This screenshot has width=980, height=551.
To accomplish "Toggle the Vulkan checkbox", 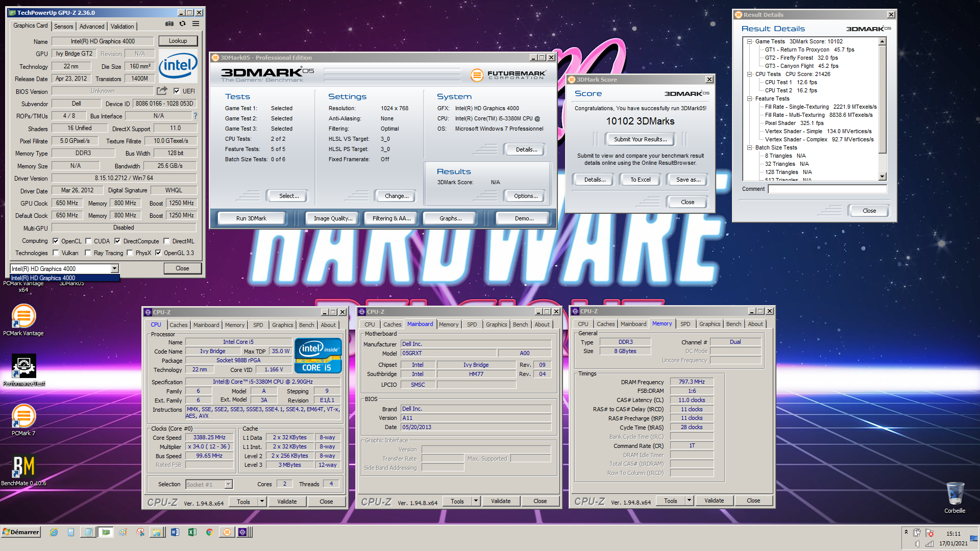I will click(56, 253).
